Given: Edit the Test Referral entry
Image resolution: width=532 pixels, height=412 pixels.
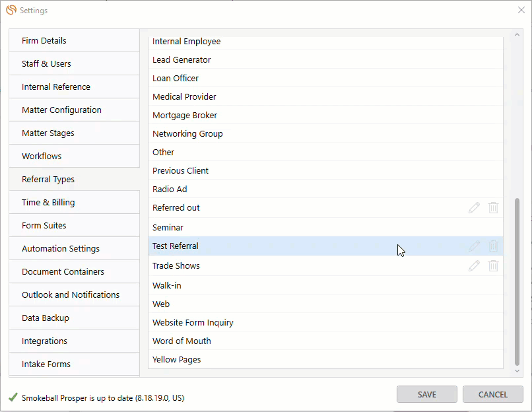Looking at the screenshot, I should [x=474, y=246].
